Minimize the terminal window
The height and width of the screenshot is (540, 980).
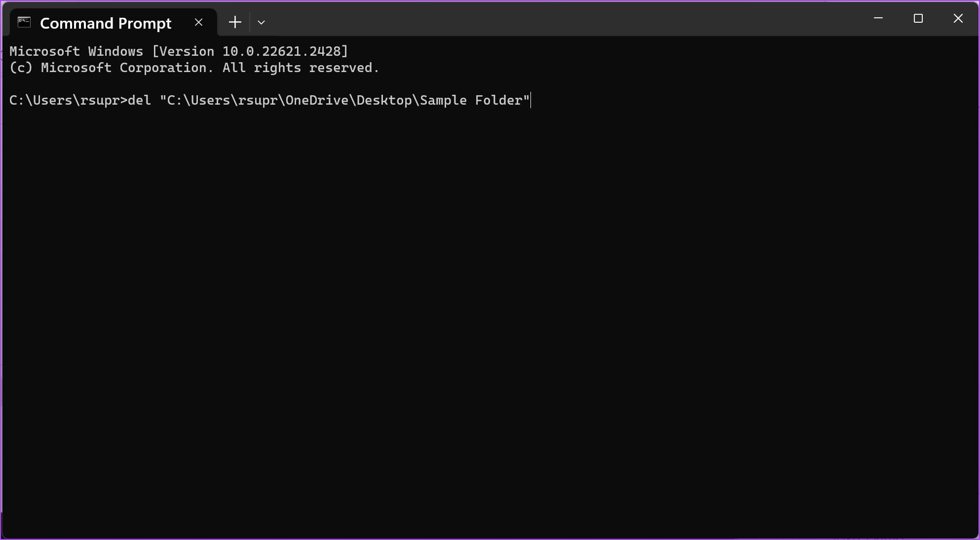pyautogui.click(x=878, y=18)
